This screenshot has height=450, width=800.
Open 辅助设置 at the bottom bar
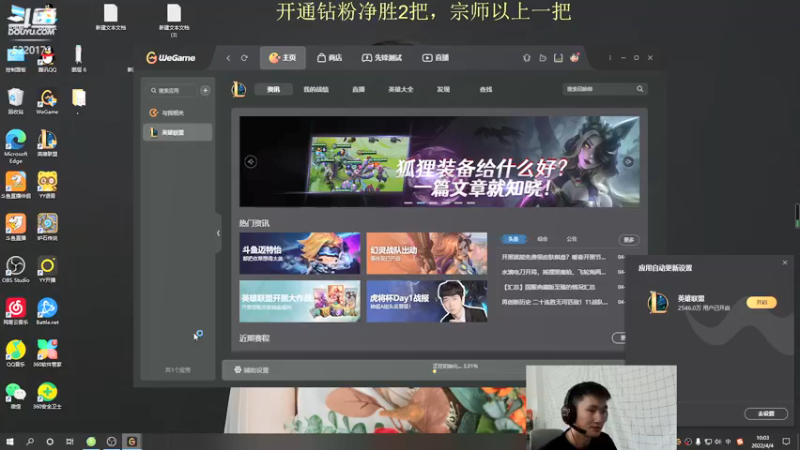pyautogui.click(x=252, y=370)
